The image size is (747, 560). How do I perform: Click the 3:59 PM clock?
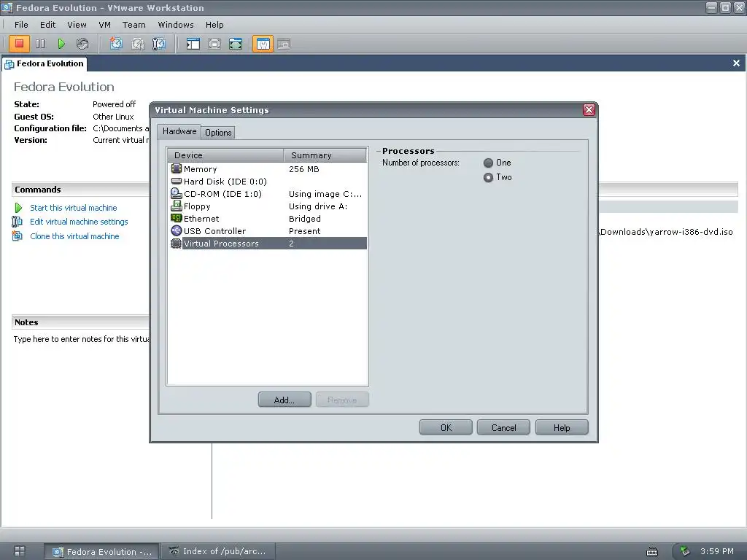click(x=717, y=551)
